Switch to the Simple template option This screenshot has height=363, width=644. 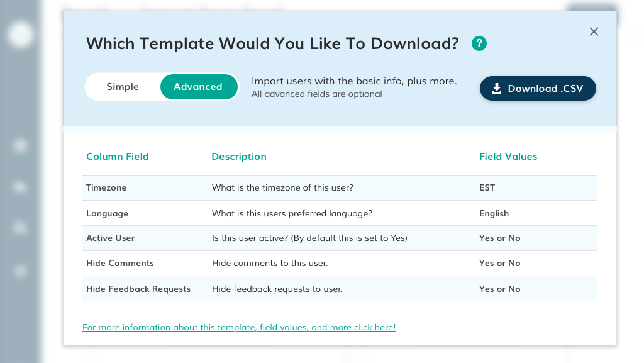point(123,87)
